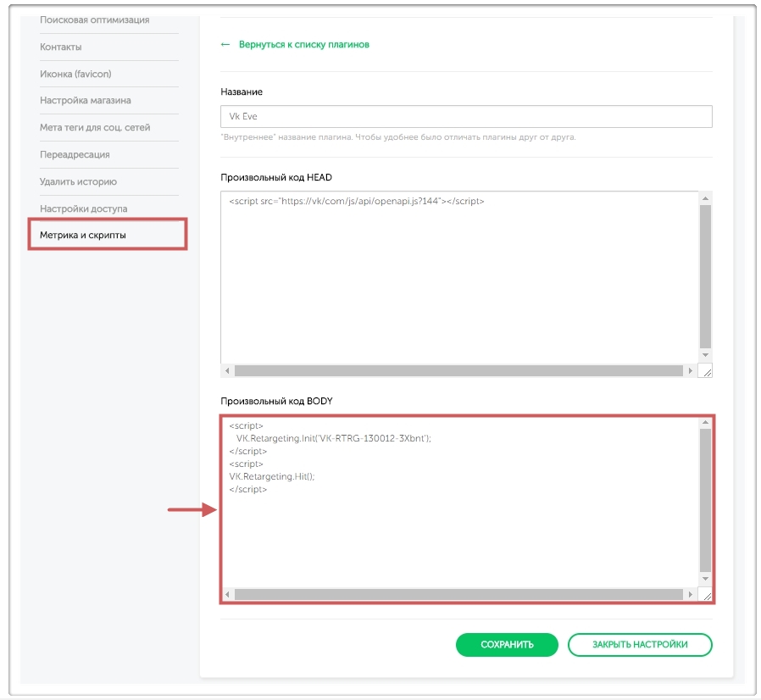Image resolution: width=761 pixels, height=700 pixels.
Task: Click the 'Закрыть настройки' button
Action: point(640,645)
